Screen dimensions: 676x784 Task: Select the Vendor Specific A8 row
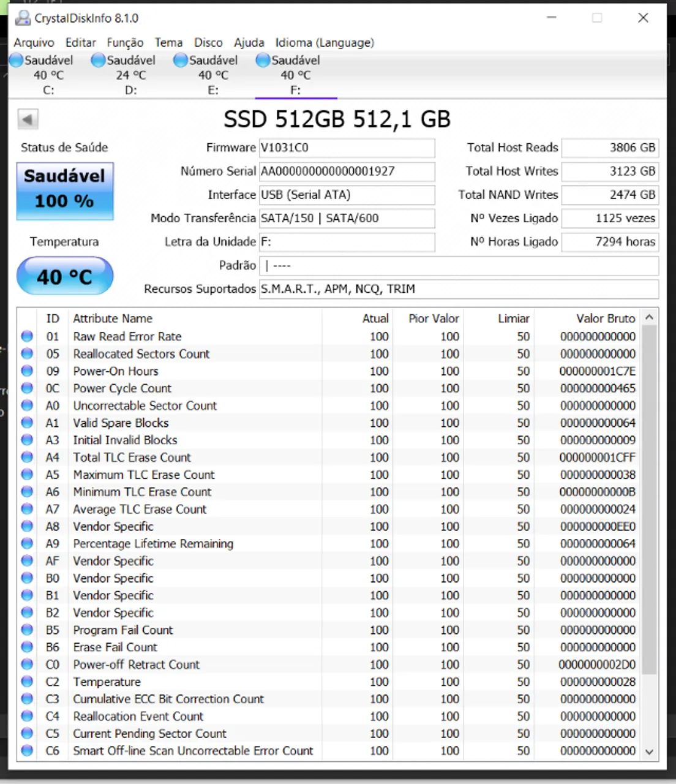pos(329,526)
